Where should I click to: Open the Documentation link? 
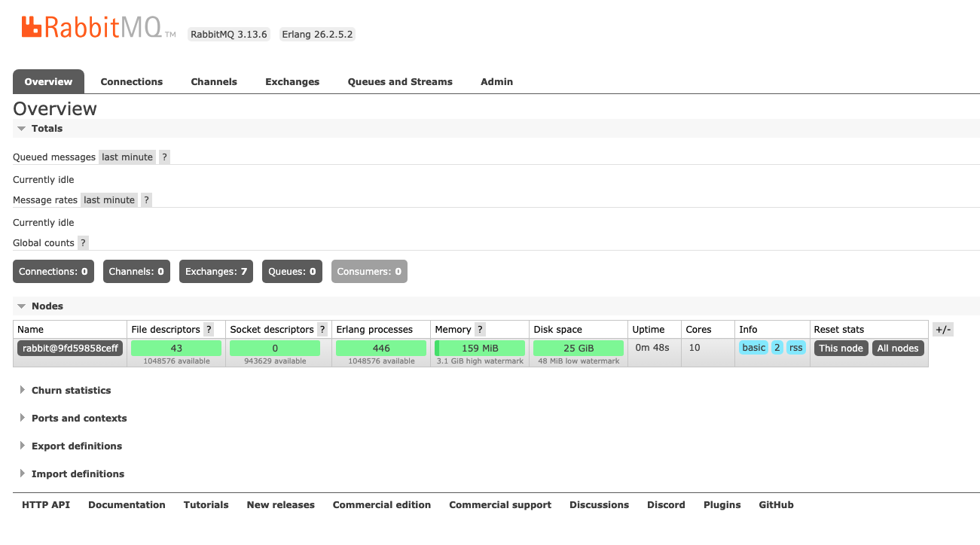pyautogui.click(x=127, y=505)
